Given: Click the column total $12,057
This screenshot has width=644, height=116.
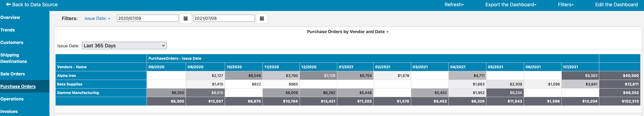Looking at the screenshot, I should pos(205,101).
